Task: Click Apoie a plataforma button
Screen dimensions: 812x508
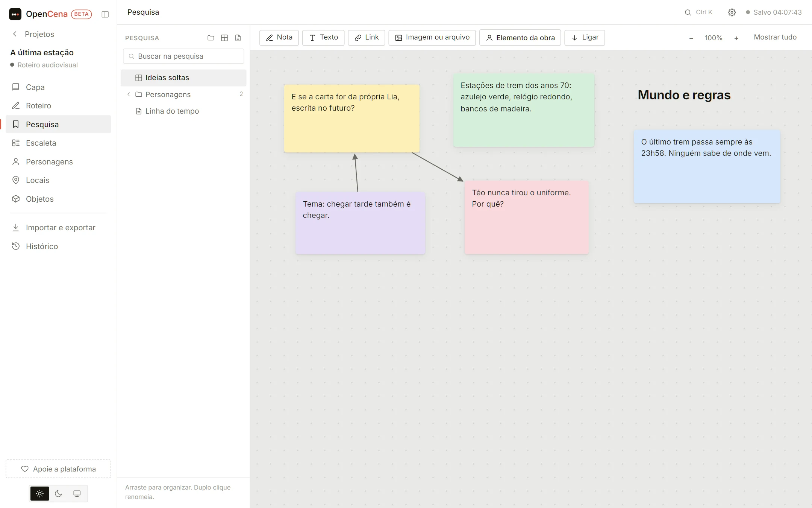Action: (x=58, y=469)
